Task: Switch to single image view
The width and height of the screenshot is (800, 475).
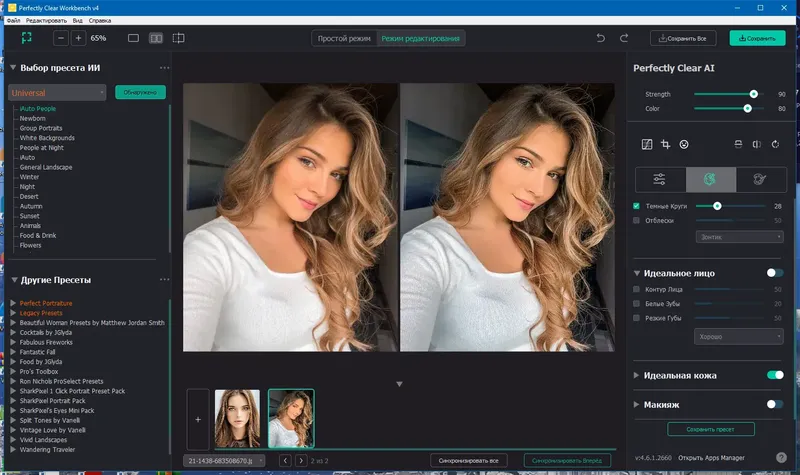Action: pos(133,38)
